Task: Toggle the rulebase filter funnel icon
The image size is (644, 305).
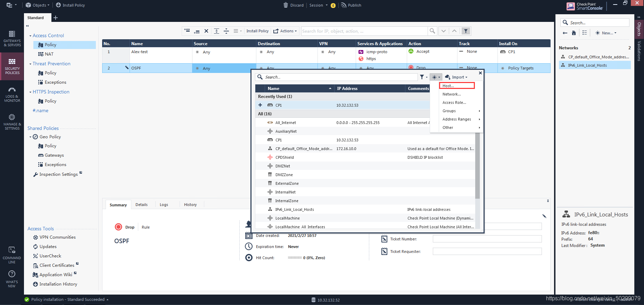Action: coord(466,31)
